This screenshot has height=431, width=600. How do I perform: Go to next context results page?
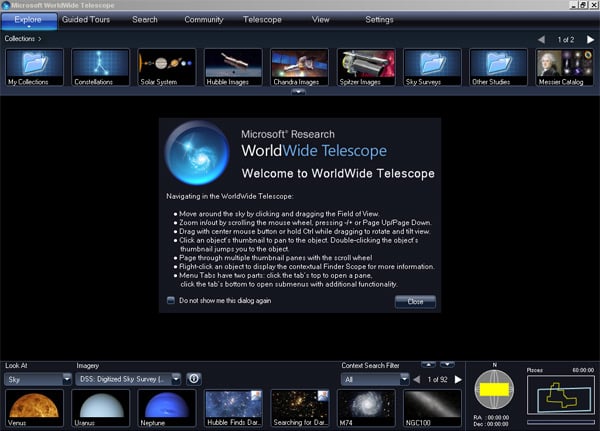pos(458,379)
